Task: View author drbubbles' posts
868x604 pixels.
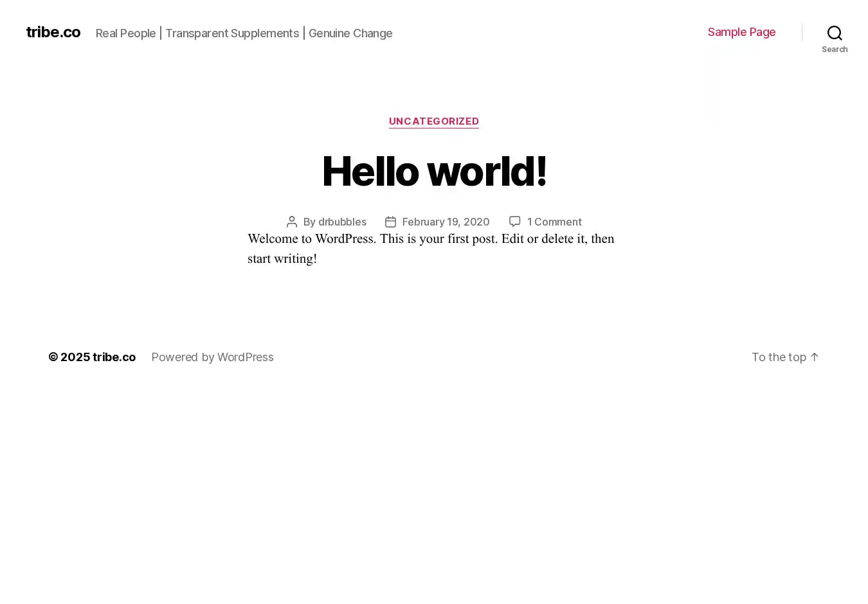Action: coord(342,222)
